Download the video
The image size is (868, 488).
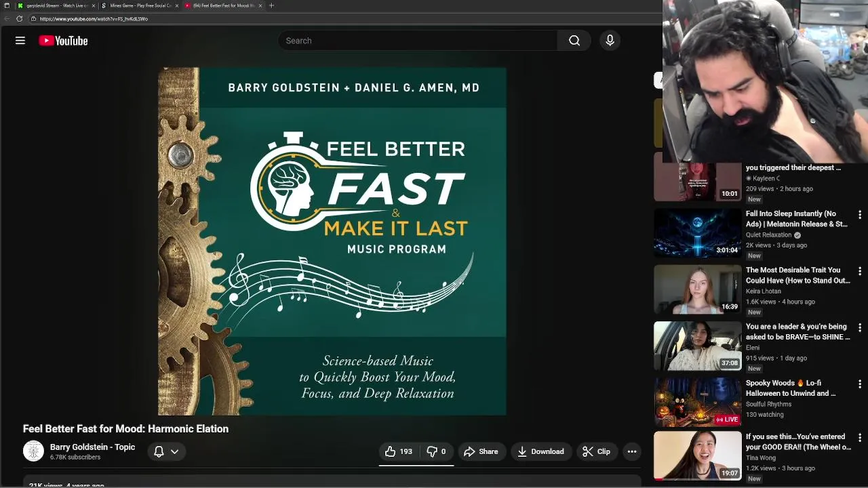click(540, 451)
